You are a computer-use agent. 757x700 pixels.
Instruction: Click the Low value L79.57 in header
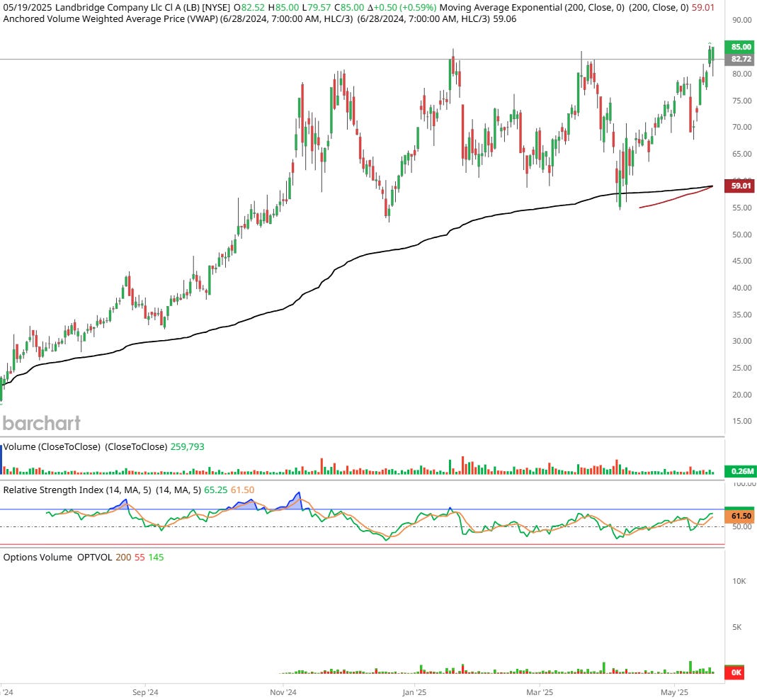[x=317, y=8]
